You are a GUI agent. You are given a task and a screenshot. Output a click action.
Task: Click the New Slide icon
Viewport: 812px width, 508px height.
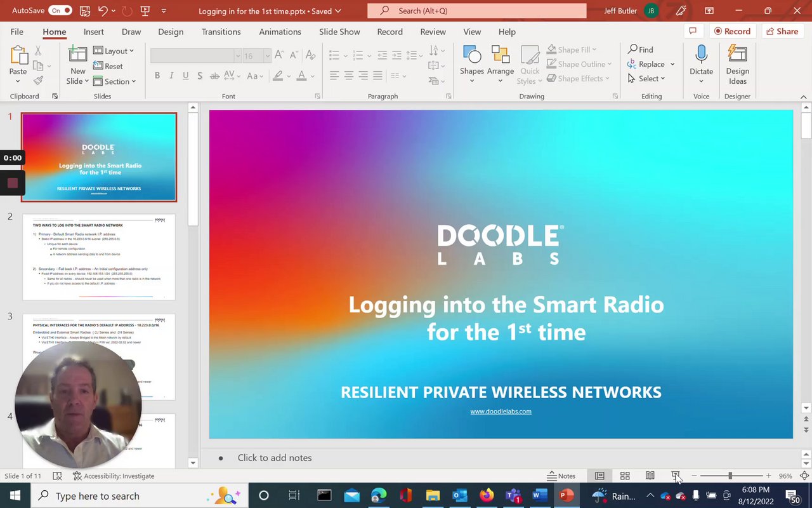pyautogui.click(x=77, y=55)
